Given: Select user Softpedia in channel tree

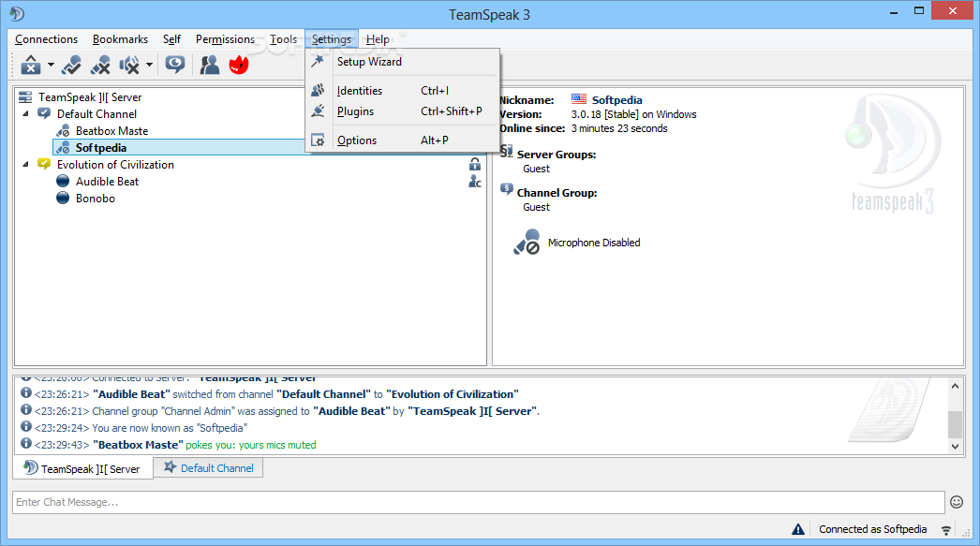Looking at the screenshot, I should tap(100, 148).
